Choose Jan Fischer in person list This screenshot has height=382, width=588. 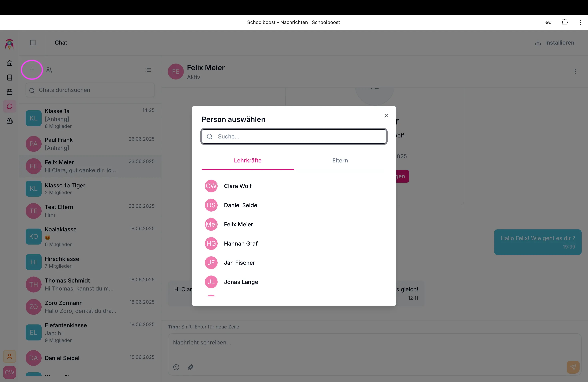pos(239,263)
